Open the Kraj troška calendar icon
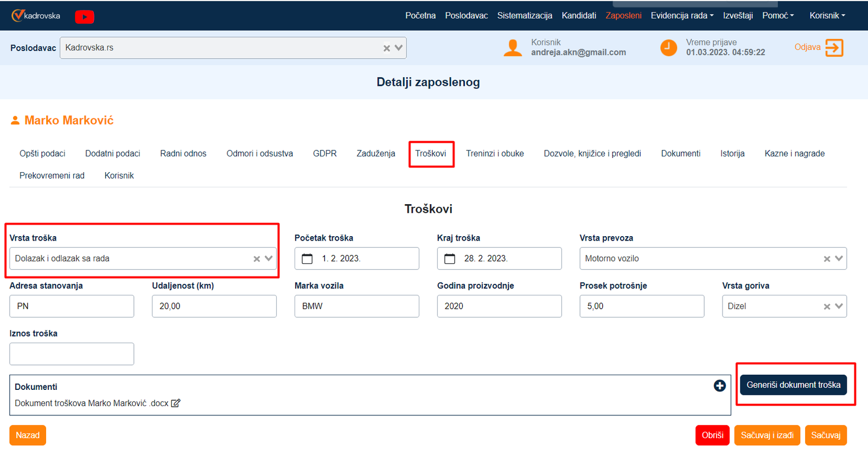Viewport: 868px width, 455px height. coord(450,259)
